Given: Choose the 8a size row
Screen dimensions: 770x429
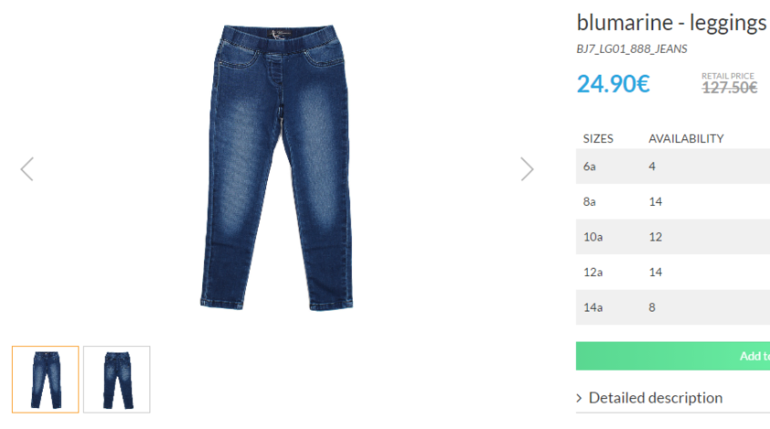Looking at the screenshot, I should tap(673, 201).
